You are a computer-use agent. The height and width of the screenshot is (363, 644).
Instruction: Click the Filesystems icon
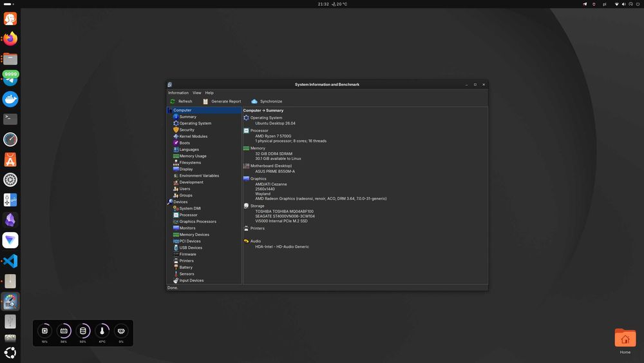(x=176, y=162)
